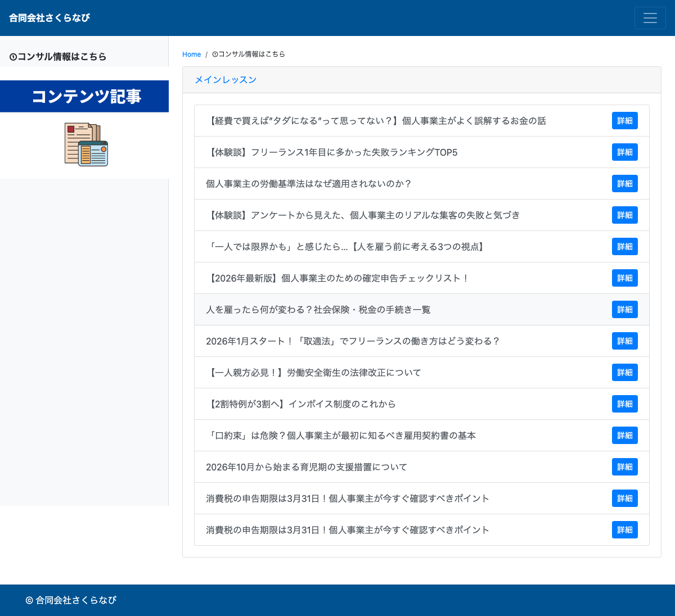The height and width of the screenshot is (616, 675).
Task: Click the ①コンサル情報はこちら breadcrumb item
Action: tap(249, 54)
